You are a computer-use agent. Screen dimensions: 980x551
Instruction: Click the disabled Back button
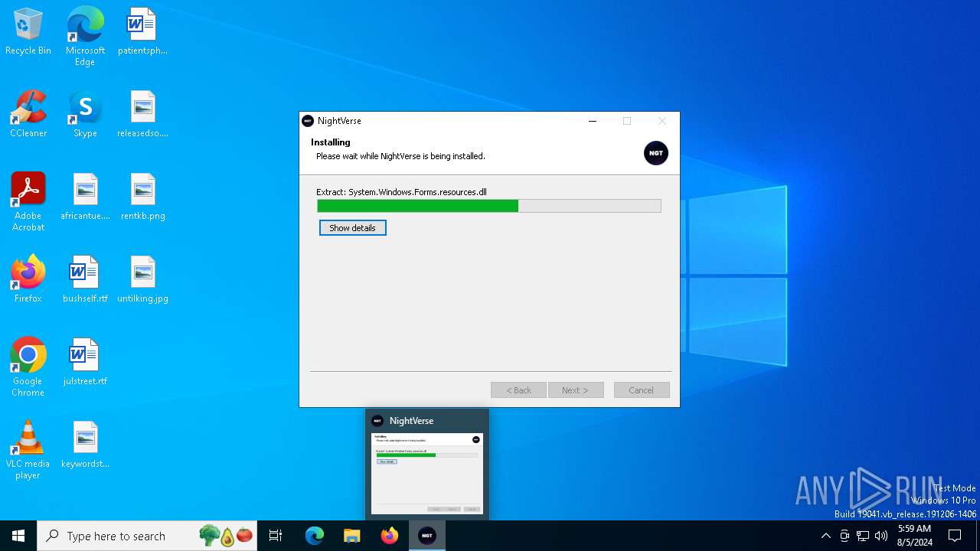(518, 390)
